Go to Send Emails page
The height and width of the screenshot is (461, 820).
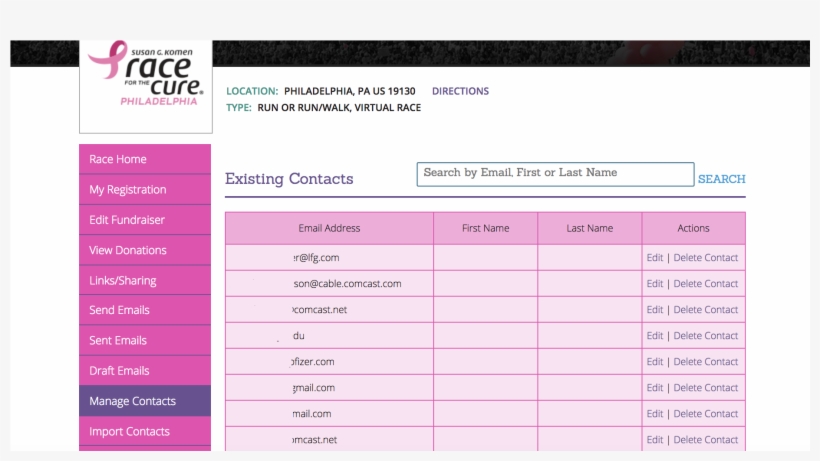(145, 310)
